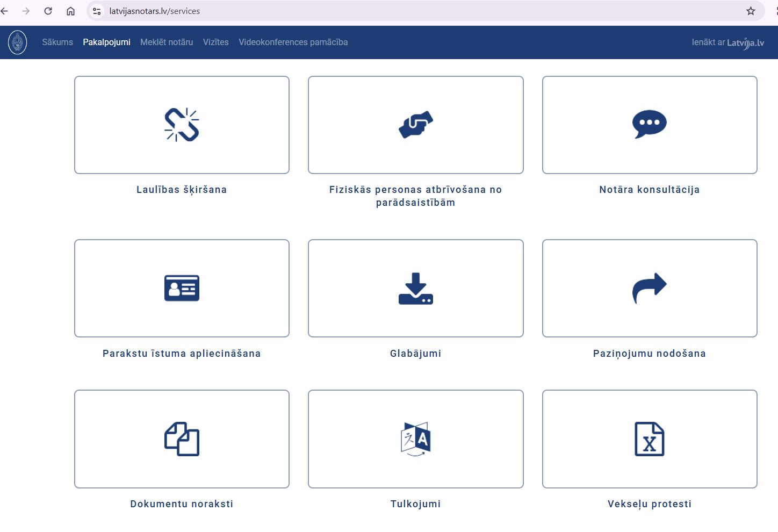This screenshot has height=532, width=778.
Task: Bookmark this page with star icon
Action: click(751, 11)
